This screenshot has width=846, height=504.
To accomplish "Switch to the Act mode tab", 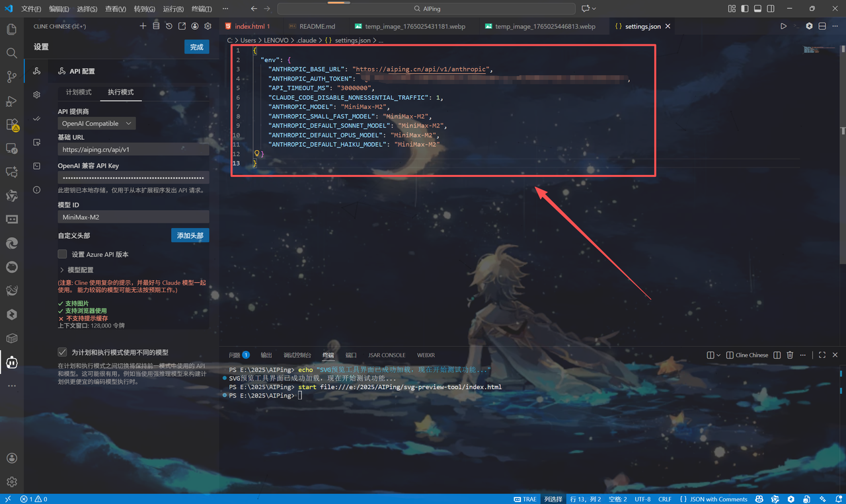I will pyautogui.click(x=120, y=92).
